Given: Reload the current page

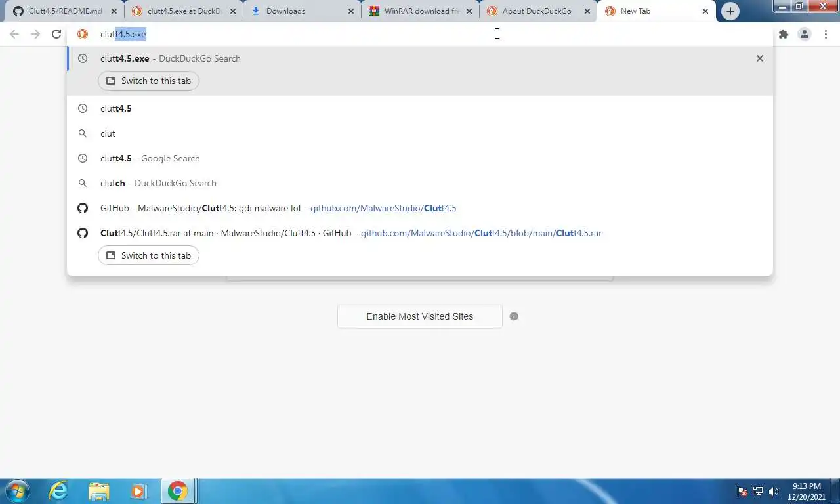Looking at the screenshot, I should [x=56, y=34].
